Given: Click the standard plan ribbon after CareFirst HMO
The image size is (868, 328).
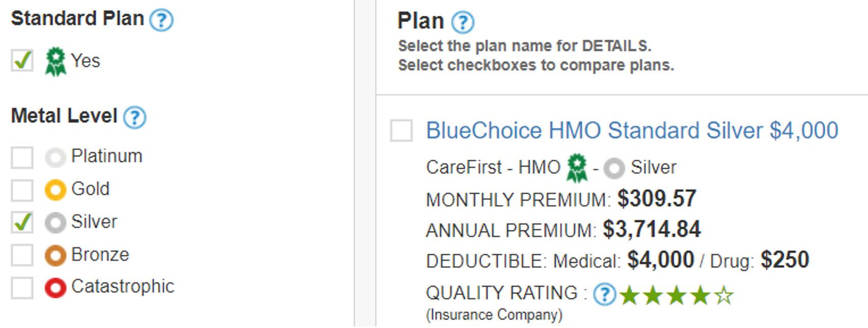Looking at the screenshot, I should tap(577, 168).
